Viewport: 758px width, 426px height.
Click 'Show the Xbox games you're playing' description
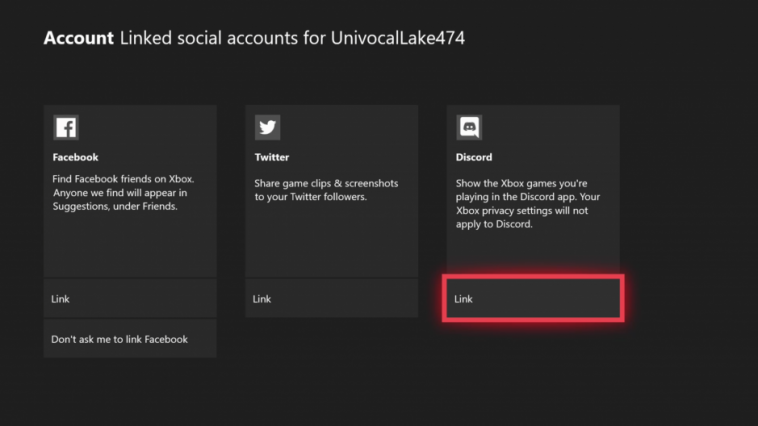pos(528,204)
